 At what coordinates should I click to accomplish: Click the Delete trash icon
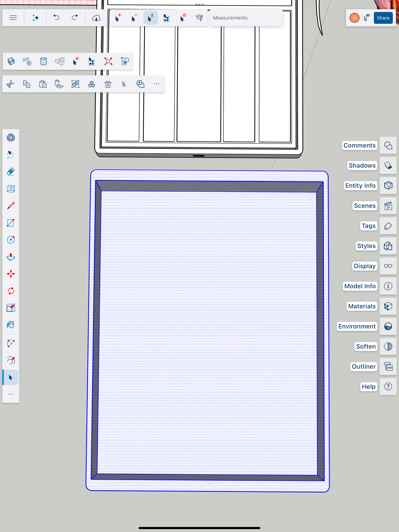tap(108, 84)
